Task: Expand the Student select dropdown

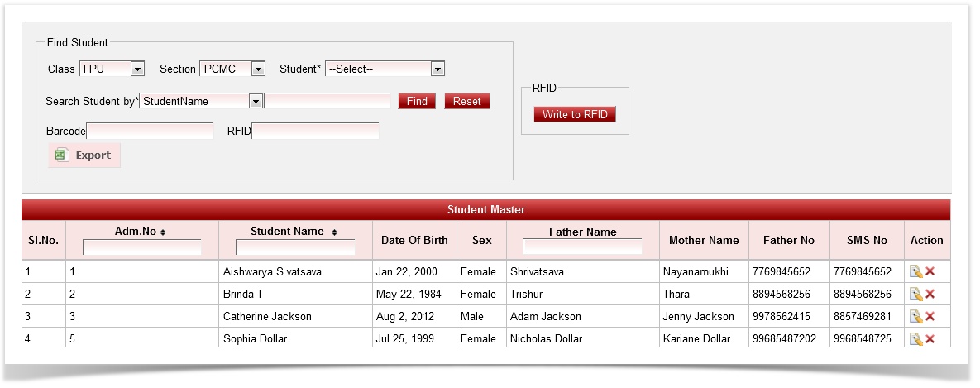Action: pos(437,69)
